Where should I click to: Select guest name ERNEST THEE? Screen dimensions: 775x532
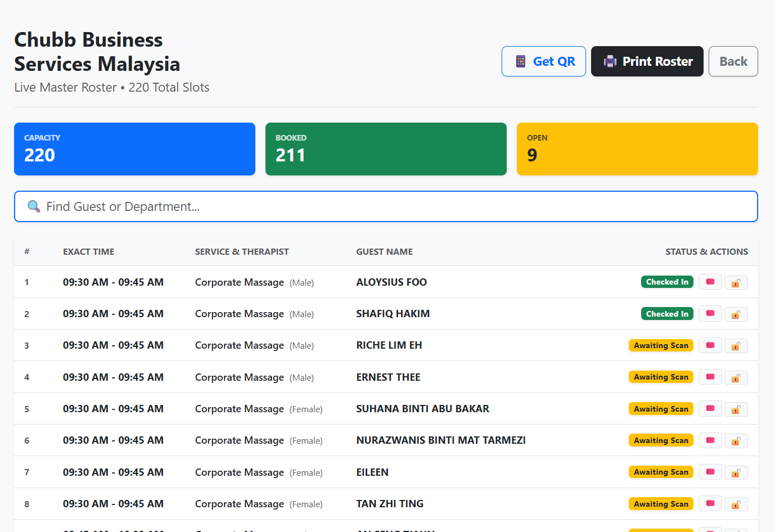point(389,377)
